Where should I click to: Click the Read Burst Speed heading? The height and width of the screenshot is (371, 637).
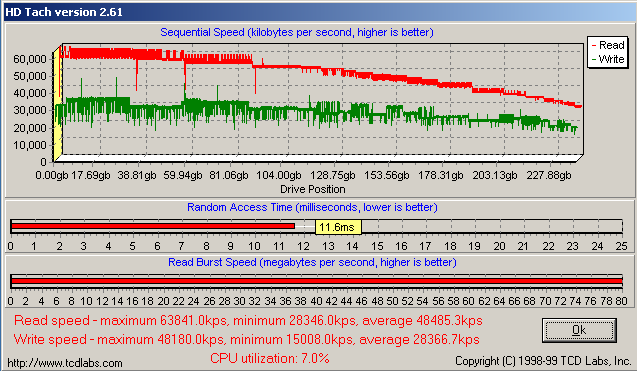[x=312, y=262]
